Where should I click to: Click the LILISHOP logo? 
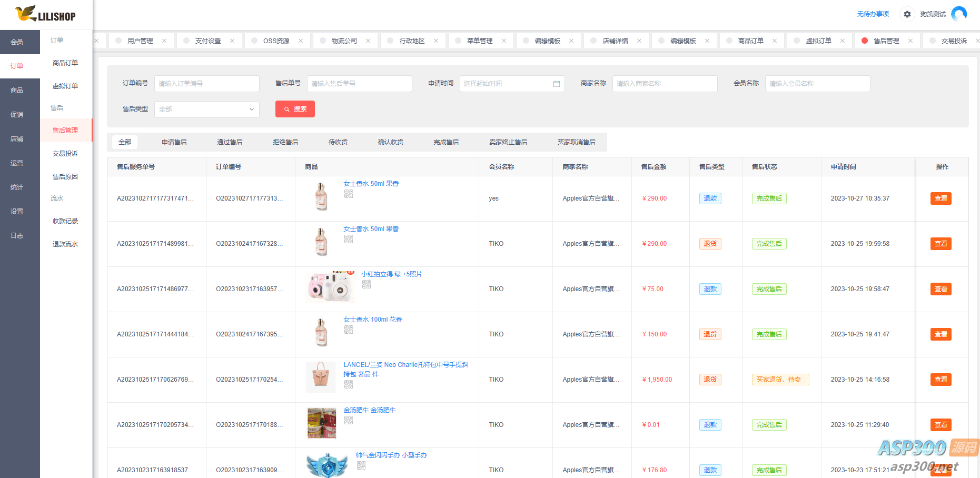click(45, 14)
